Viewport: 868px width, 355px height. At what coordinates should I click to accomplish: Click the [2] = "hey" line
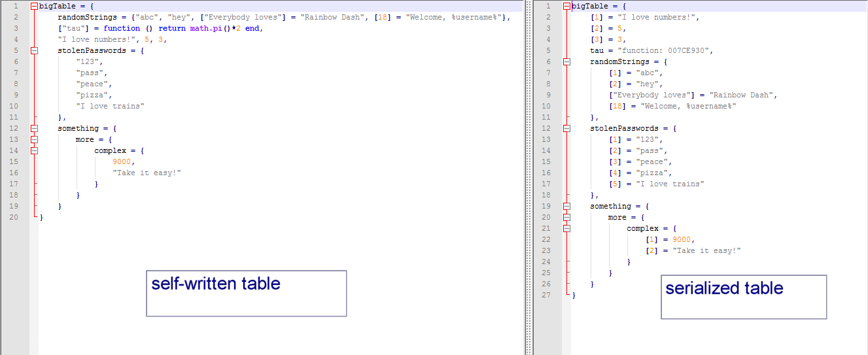636,84
